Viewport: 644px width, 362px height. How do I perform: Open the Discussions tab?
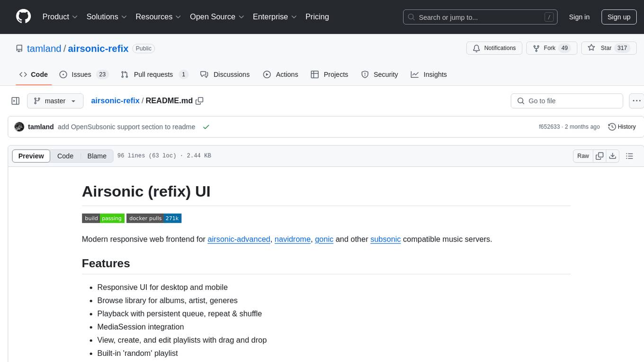click(x=225, y=74)
